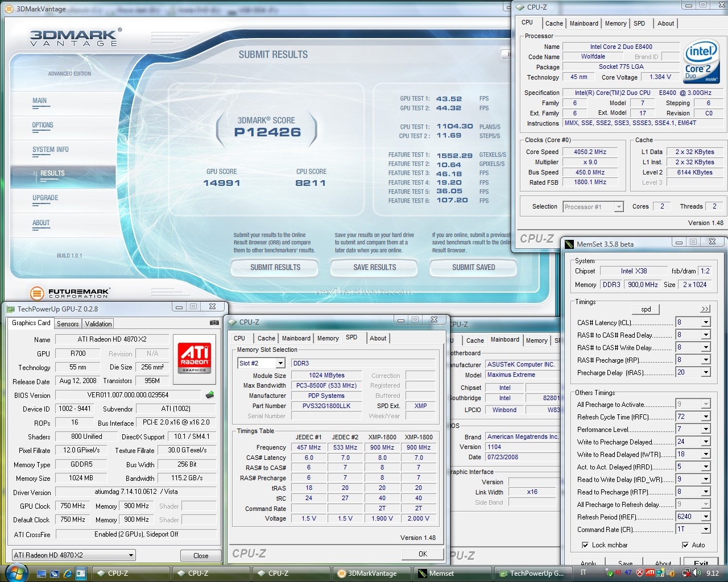The width and height of the screenshot is (728, 582).
Task: Open the Performance Level dropdown in MemSet
Action: [706, 429]
